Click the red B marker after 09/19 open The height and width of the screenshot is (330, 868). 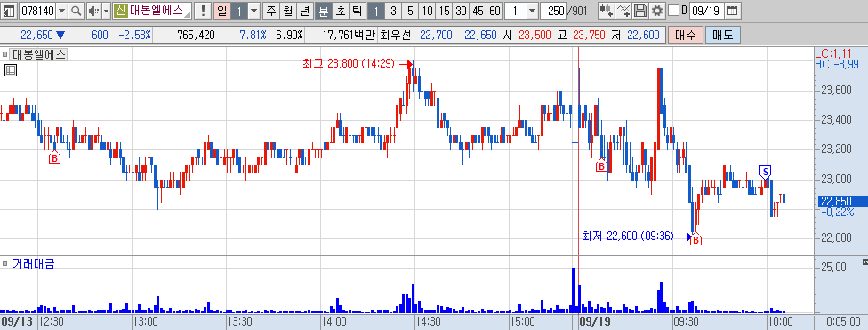(600, 165)
